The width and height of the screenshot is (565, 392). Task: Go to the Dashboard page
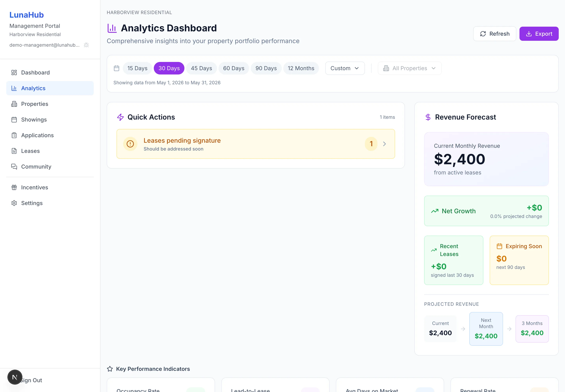[x=50, y=73]
